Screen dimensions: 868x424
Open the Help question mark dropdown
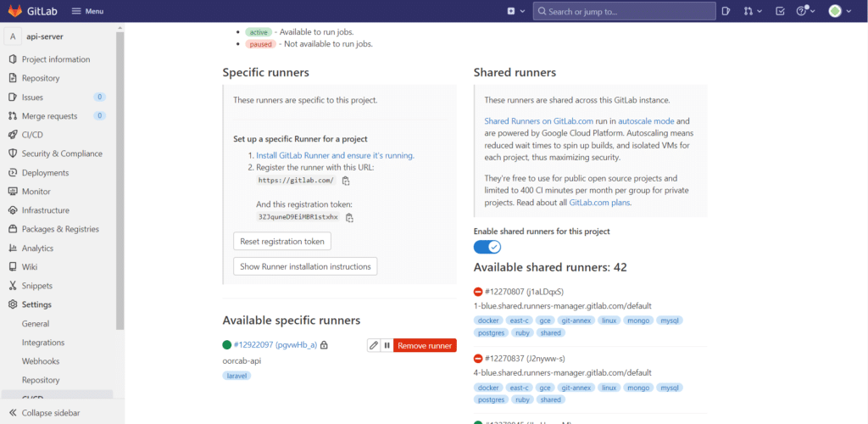tap(804, 11)
